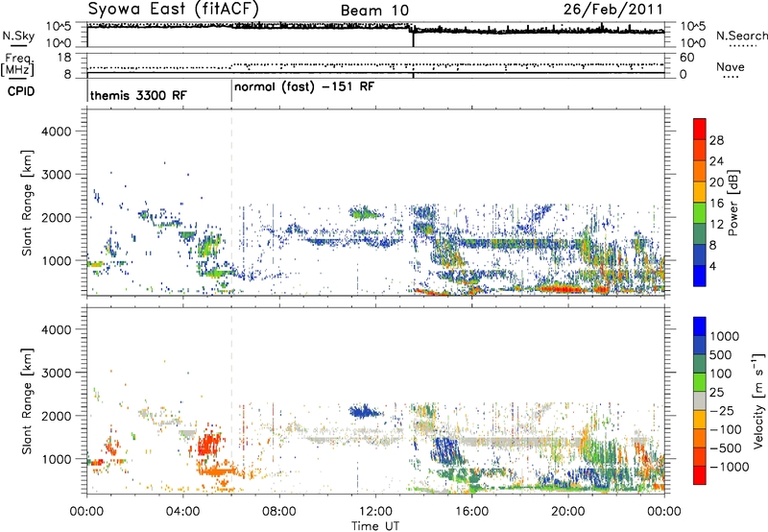The height and width of the screenshot is (532, 768).
Task: Select the 'Velocity [m s-1]' color bar title
Action: [758, 400]
